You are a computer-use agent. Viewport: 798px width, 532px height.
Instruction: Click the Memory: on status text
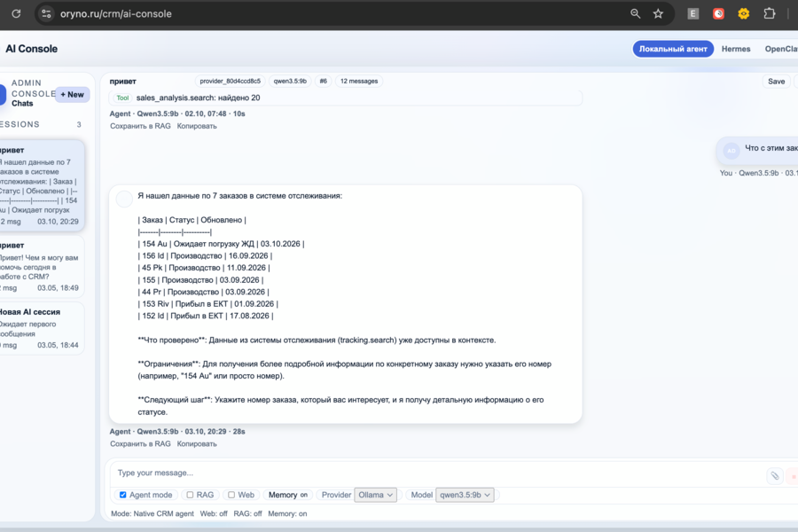(287, 513)
